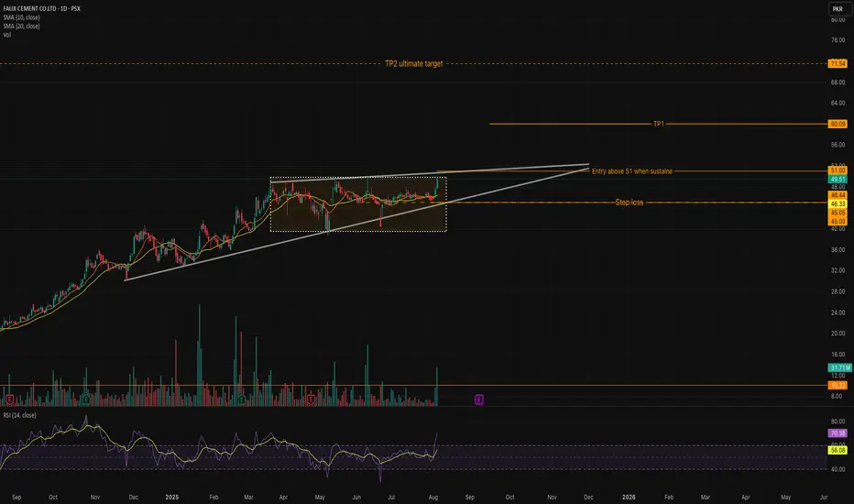
Task: Click the 'Stop loss' line label
Action: [x=630, y=203]
